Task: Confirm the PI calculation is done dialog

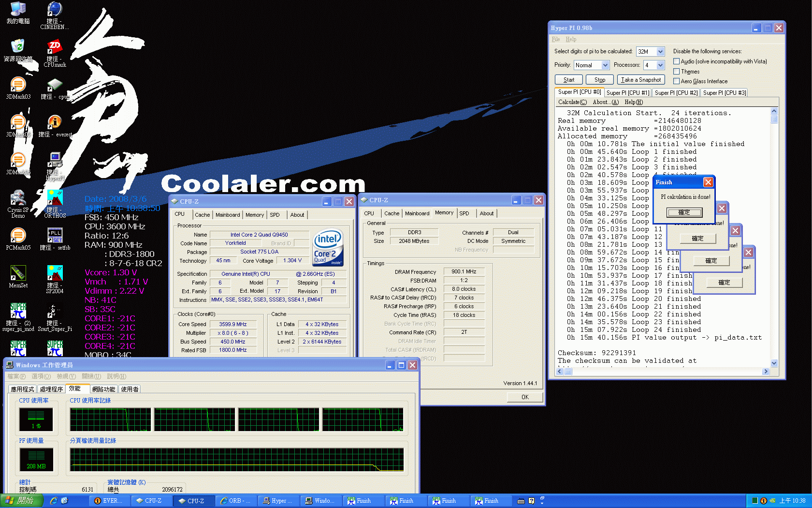Action: (684, 212)
